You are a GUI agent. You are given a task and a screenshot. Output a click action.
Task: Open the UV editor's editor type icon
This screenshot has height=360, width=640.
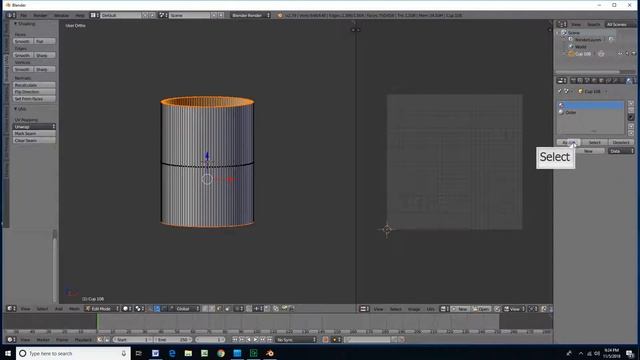pyautogui.click(x=363, y=309)
